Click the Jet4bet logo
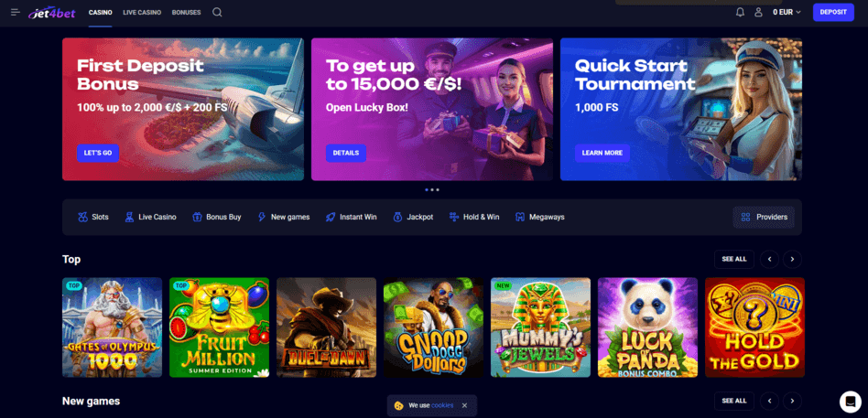This screenshot has height=418, width=868. click(x=51, y=12)
